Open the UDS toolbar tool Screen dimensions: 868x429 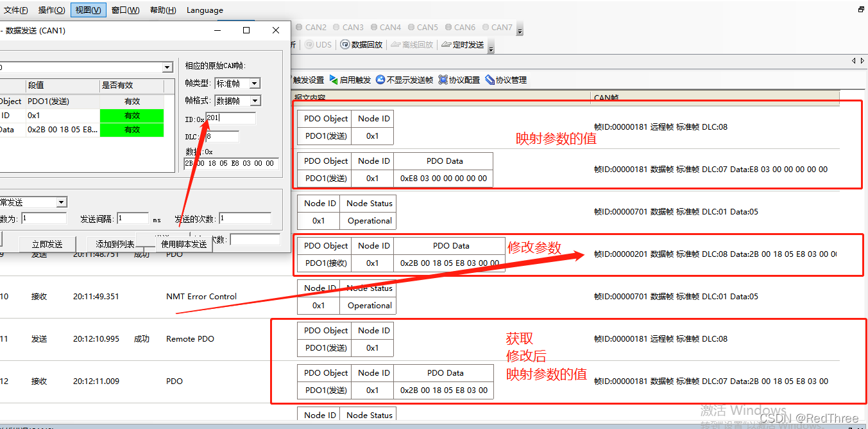318,45
